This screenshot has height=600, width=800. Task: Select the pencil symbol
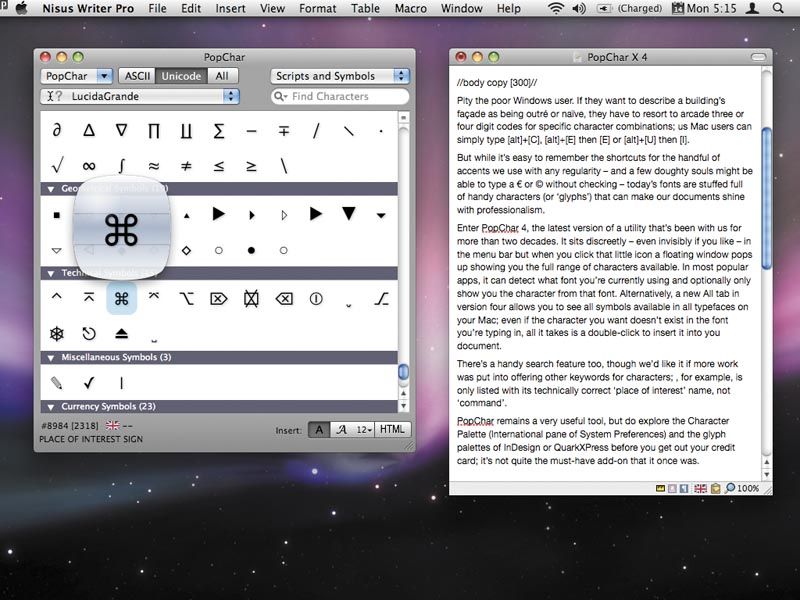[x=57, y=383]
